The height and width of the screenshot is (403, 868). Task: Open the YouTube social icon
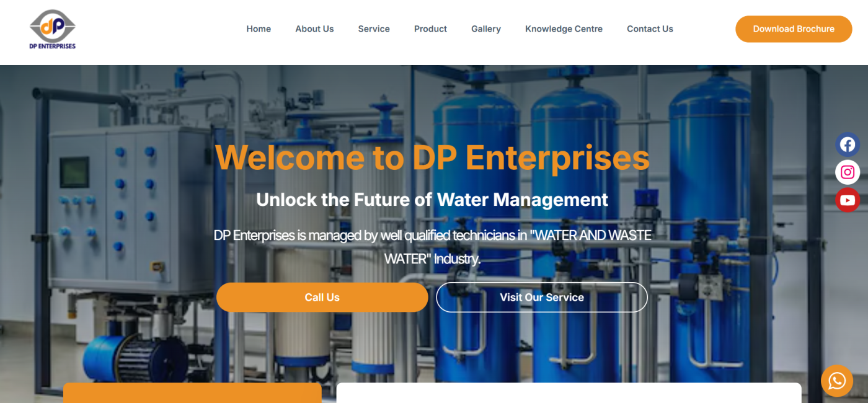(x=848, y=200)
